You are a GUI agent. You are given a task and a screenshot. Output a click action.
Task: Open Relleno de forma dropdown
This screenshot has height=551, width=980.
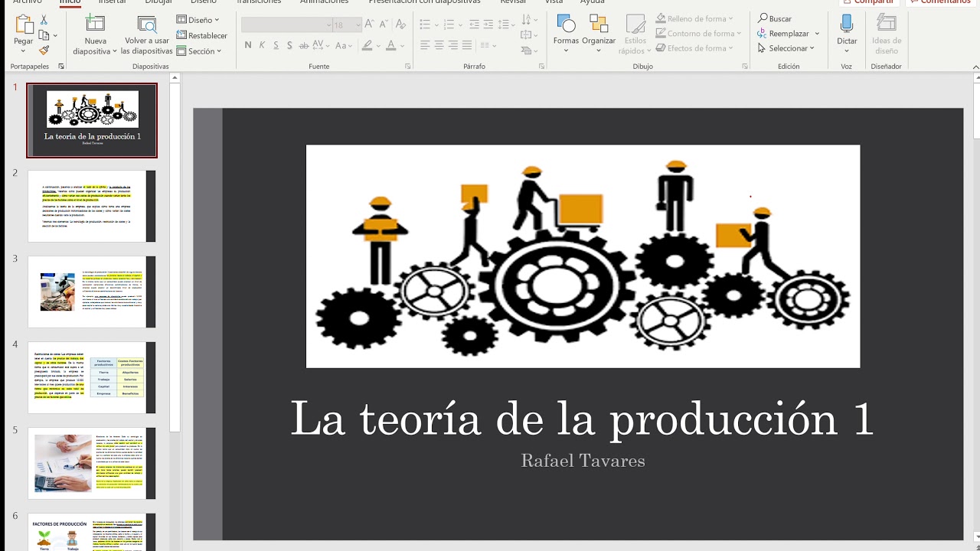(x=694, y=18)
